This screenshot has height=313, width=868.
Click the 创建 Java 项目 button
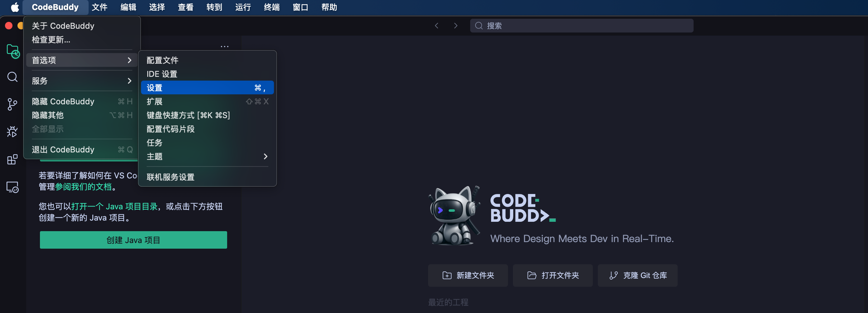(x=133, y=240)
